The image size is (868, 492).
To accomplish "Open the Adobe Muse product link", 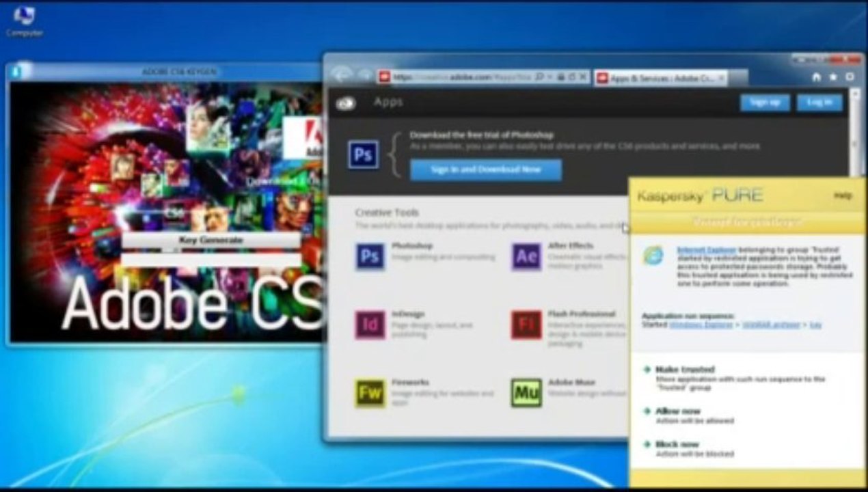I will [571, 383].
